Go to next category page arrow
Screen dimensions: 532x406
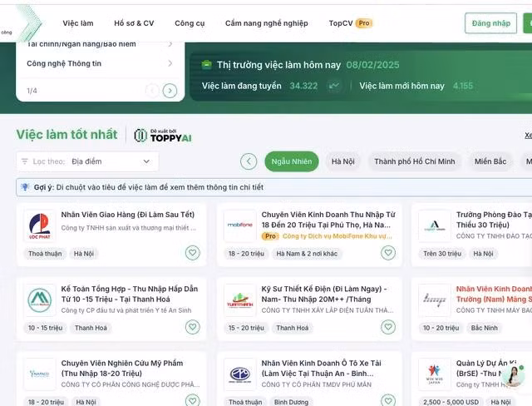click(170, 91)
